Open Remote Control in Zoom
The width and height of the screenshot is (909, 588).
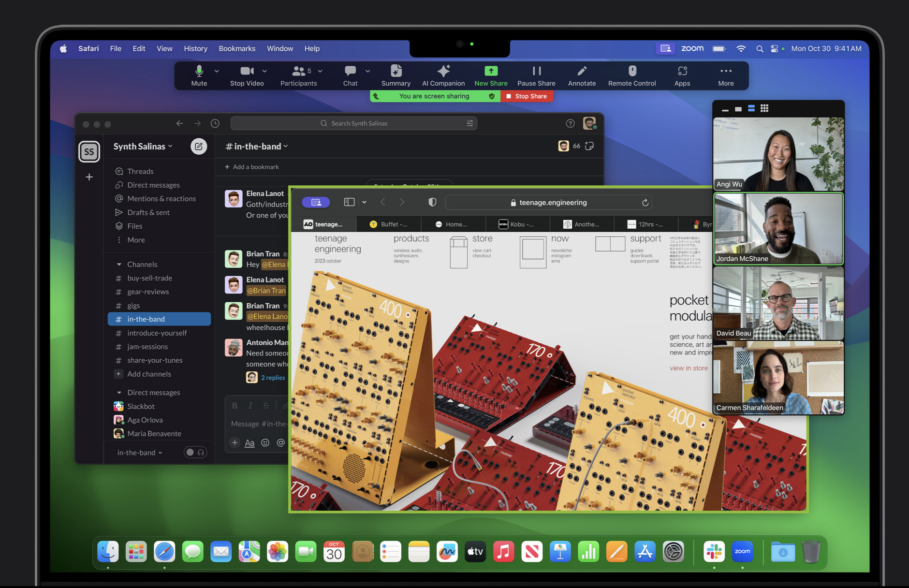point(632,76)
